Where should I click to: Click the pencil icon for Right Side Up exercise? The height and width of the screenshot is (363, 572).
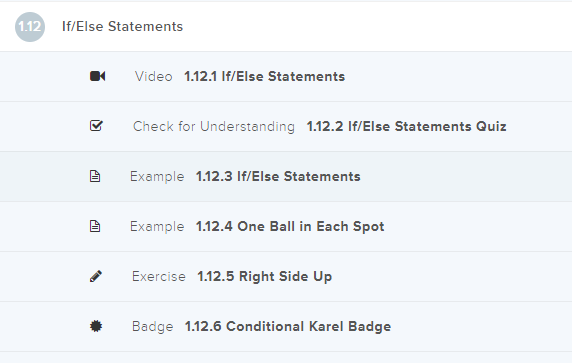[96, 276]
